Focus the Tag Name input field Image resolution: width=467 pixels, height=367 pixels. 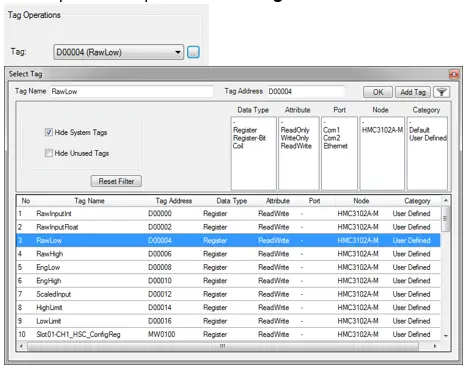[131, 91]
